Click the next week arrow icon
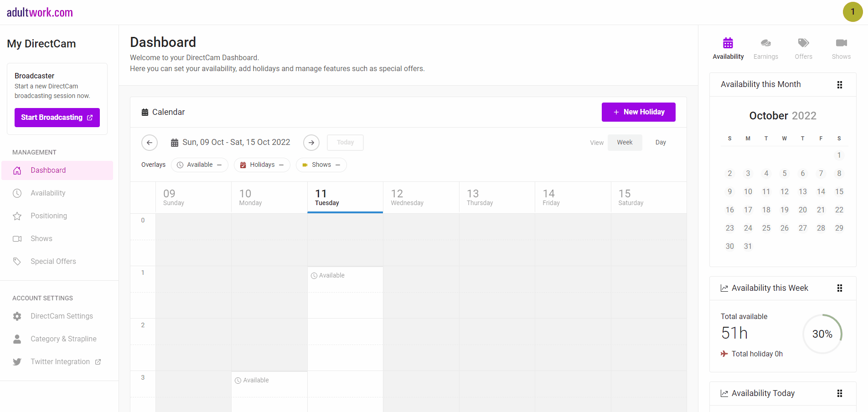This screenshot has width=868, height=412. tap(311, 143)
